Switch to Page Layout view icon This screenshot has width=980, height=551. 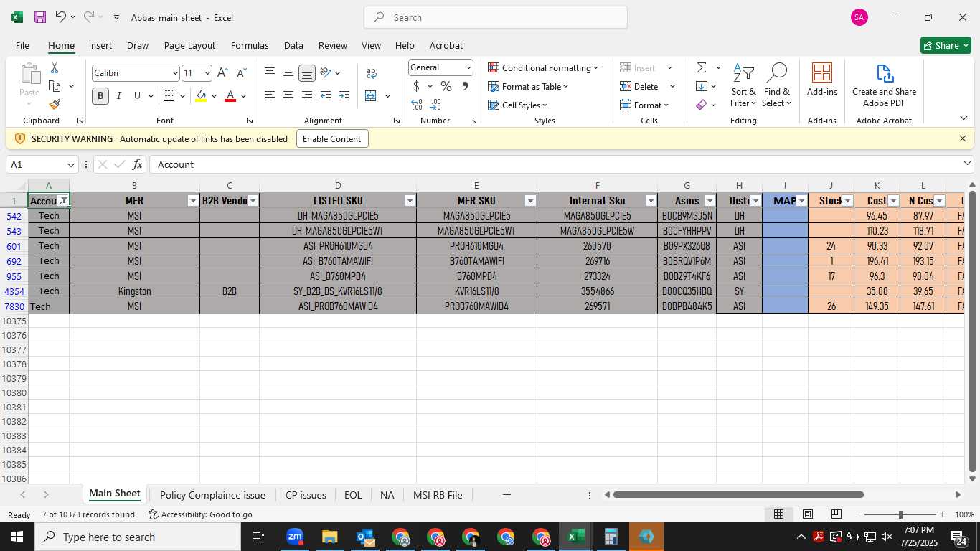[x=807, y=514]
